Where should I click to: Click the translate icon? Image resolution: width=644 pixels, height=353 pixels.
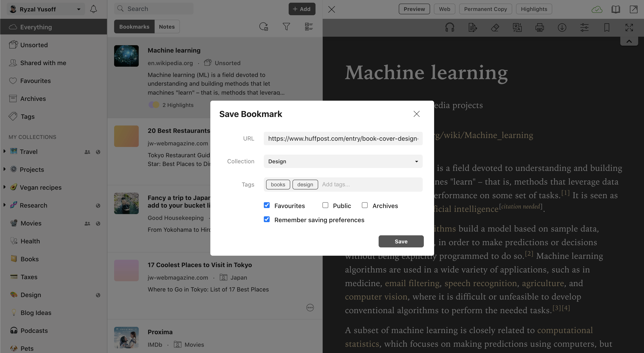tap(517, 27)
